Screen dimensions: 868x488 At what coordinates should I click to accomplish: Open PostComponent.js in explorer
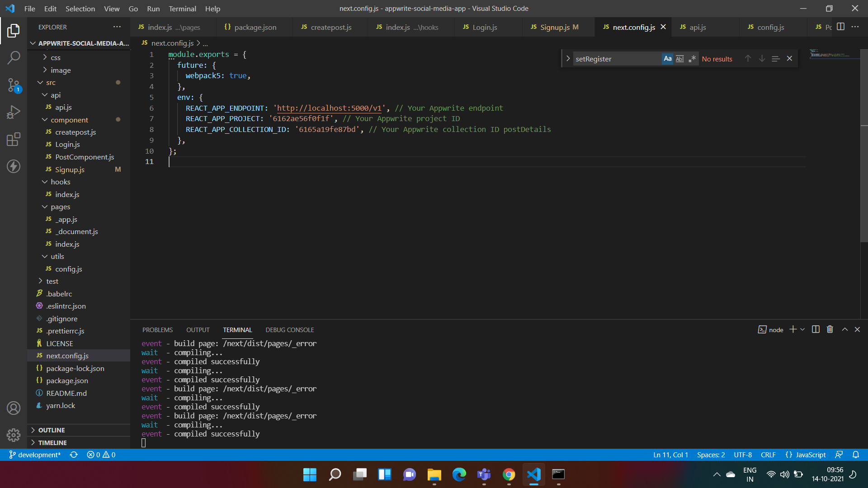tap(79, 157)
